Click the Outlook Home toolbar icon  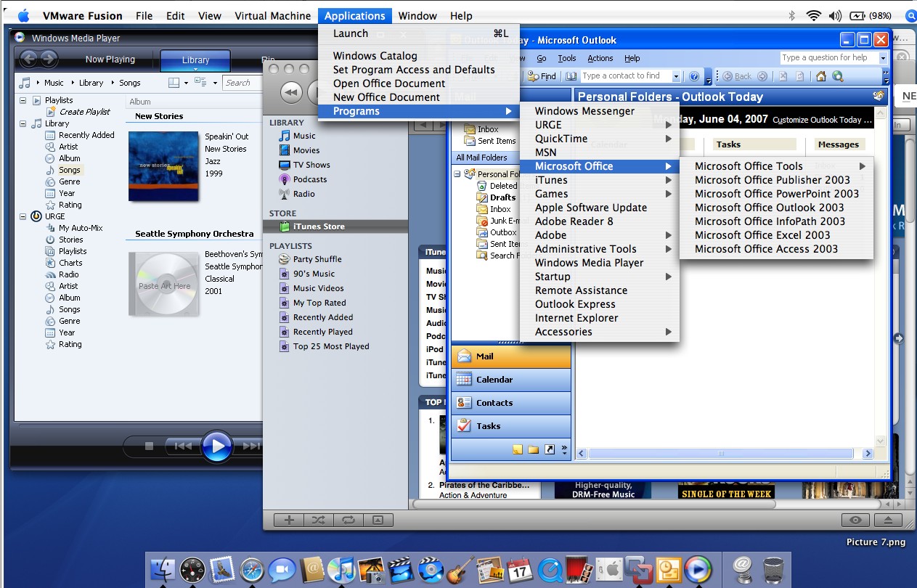coord(821,76)
